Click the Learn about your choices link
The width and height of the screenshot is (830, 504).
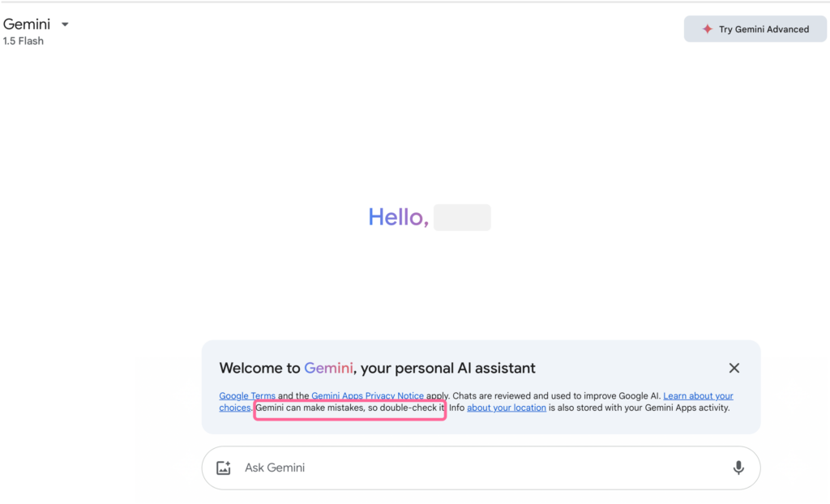(699, 395)
